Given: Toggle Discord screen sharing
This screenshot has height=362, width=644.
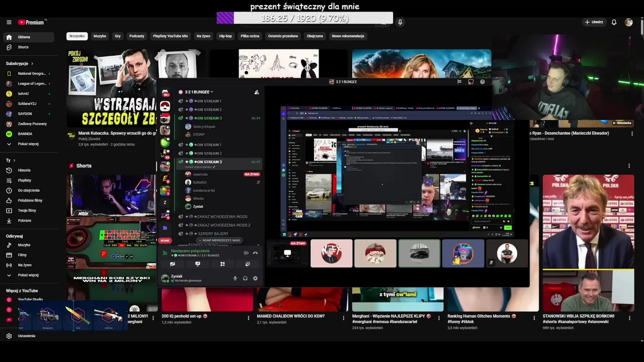Looking at the screenshot, I should click(x=198, y=264).
